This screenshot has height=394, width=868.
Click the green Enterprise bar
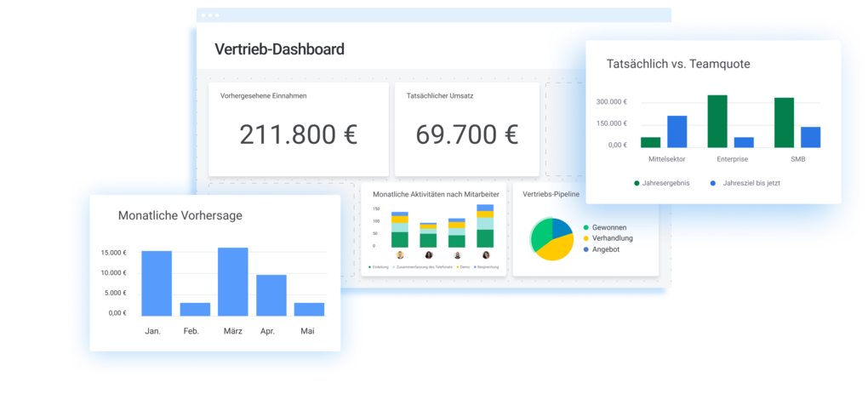point(717,121)
